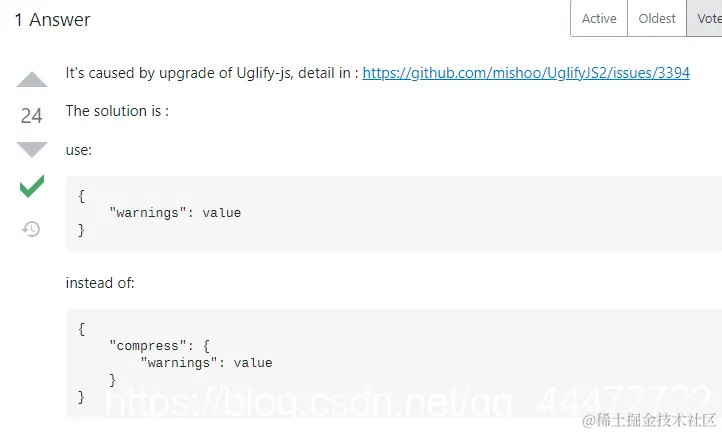Open the UglifyJS2 issues 3394 GitHub link

pyautogui.click(x=526, y=73)
